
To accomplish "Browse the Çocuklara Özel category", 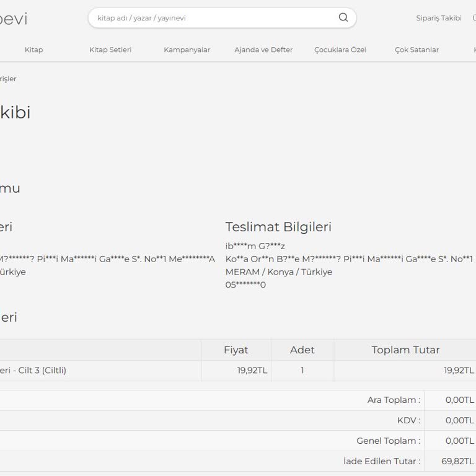I will pos(340,50).
